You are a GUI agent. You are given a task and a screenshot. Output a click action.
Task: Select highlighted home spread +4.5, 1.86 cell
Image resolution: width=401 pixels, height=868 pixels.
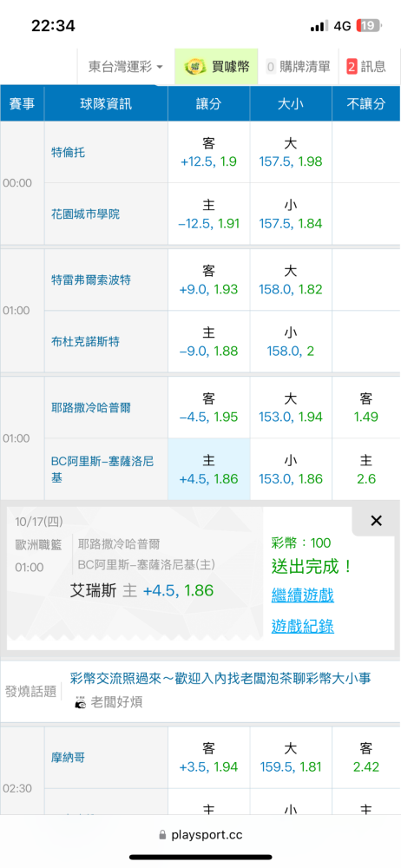tap(209, 470)
